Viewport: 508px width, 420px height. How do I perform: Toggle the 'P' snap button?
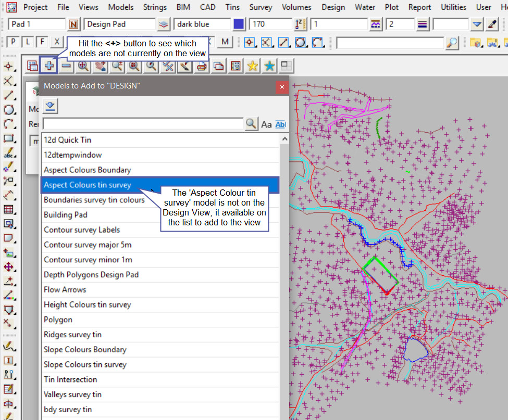tap(13, 42)
